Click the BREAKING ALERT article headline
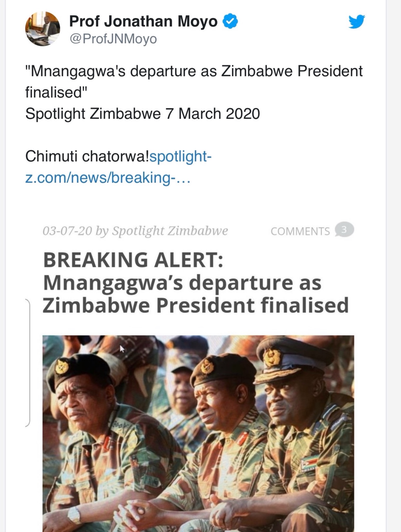 (196, 283)
